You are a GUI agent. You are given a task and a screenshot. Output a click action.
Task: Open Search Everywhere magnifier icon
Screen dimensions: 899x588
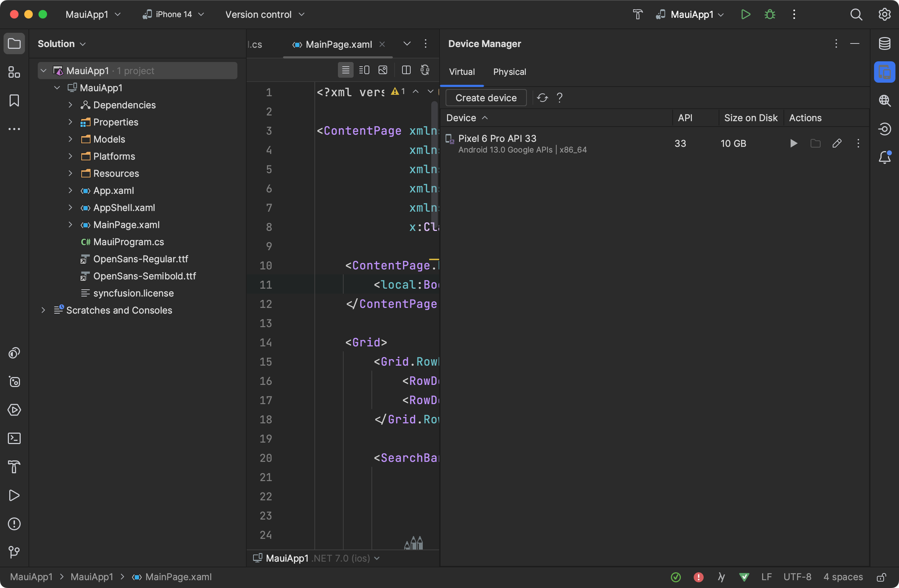pos(856,14)
